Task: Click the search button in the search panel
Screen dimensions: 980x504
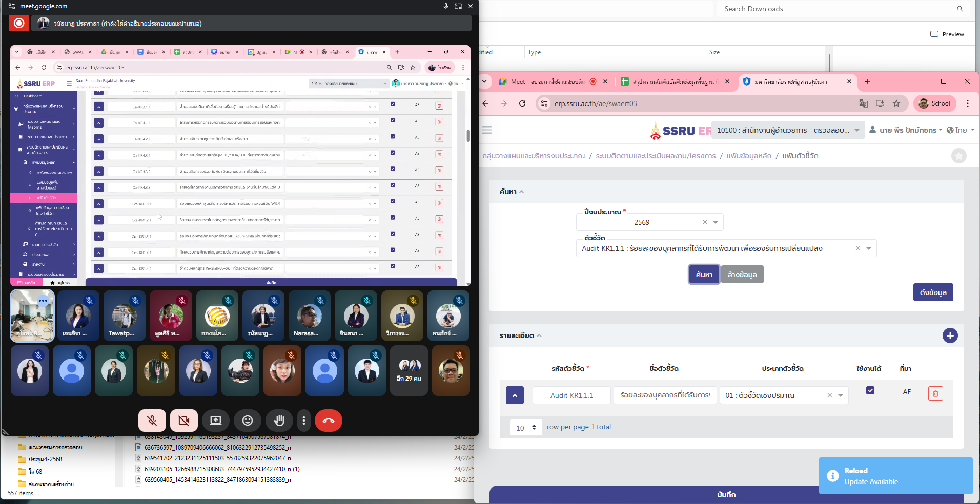Action: (x=704, y=275)
